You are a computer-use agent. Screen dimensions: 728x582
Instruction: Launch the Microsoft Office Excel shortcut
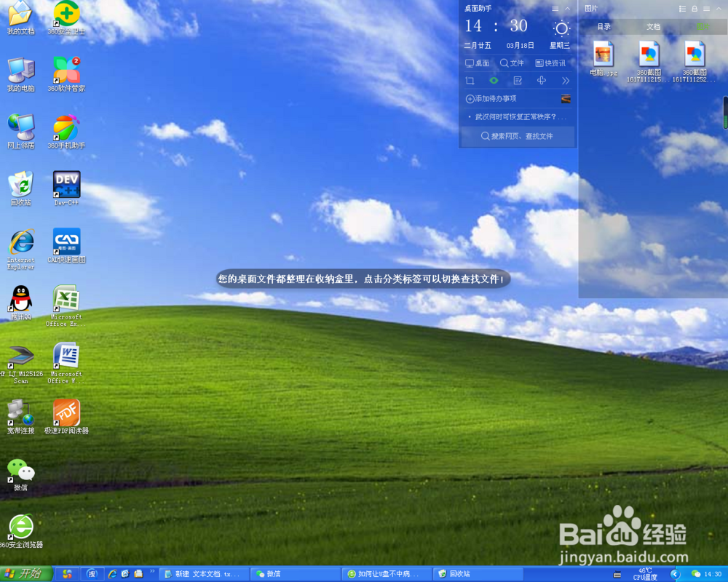pyautogui.click(x=66, y=306)
